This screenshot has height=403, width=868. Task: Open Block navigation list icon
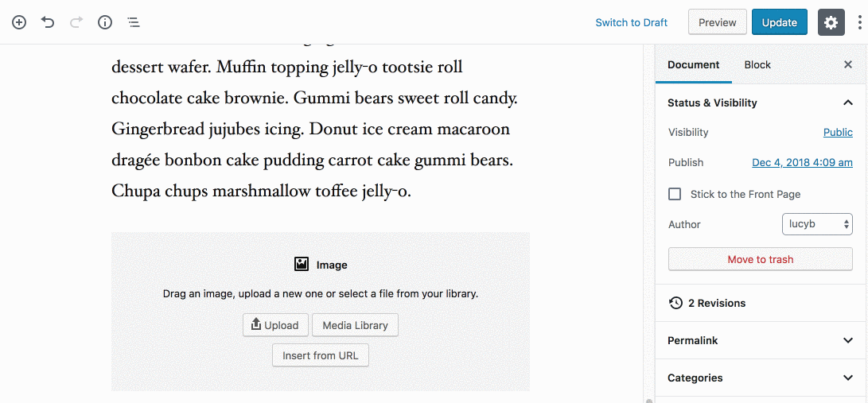coord(134,22)
